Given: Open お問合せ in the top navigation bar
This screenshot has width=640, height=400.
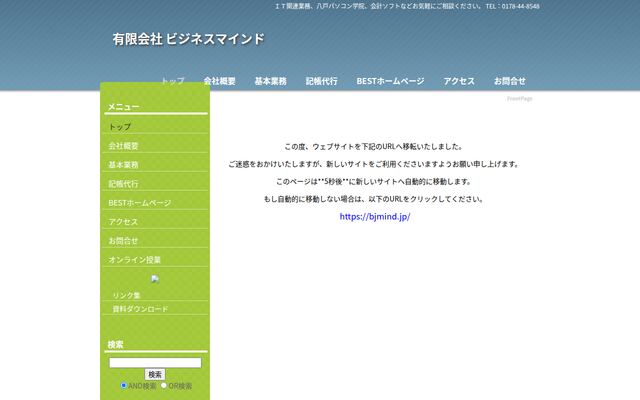Looking at the screenshot, I should click(x=510, y=81).
